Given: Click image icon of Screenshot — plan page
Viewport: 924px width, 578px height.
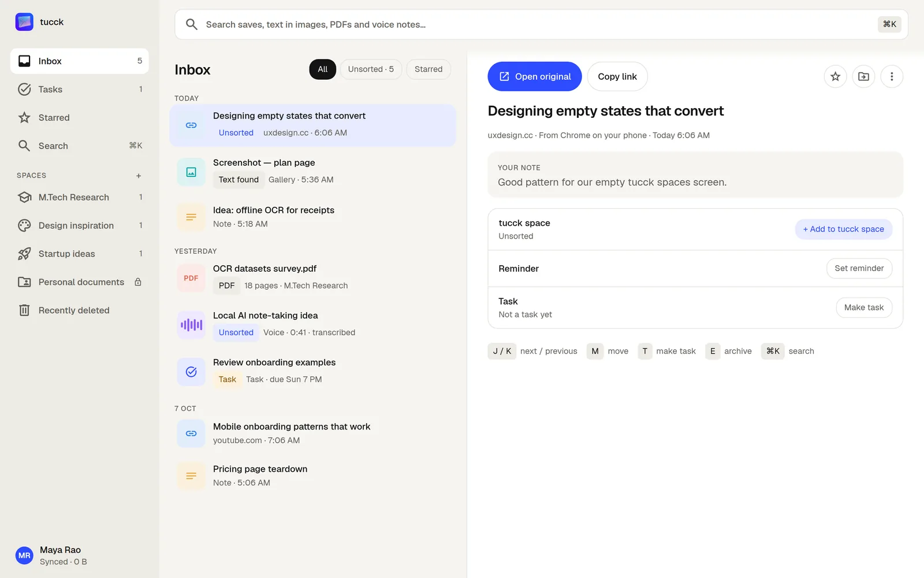Looking at the screenshot, I should click(191, 172).
